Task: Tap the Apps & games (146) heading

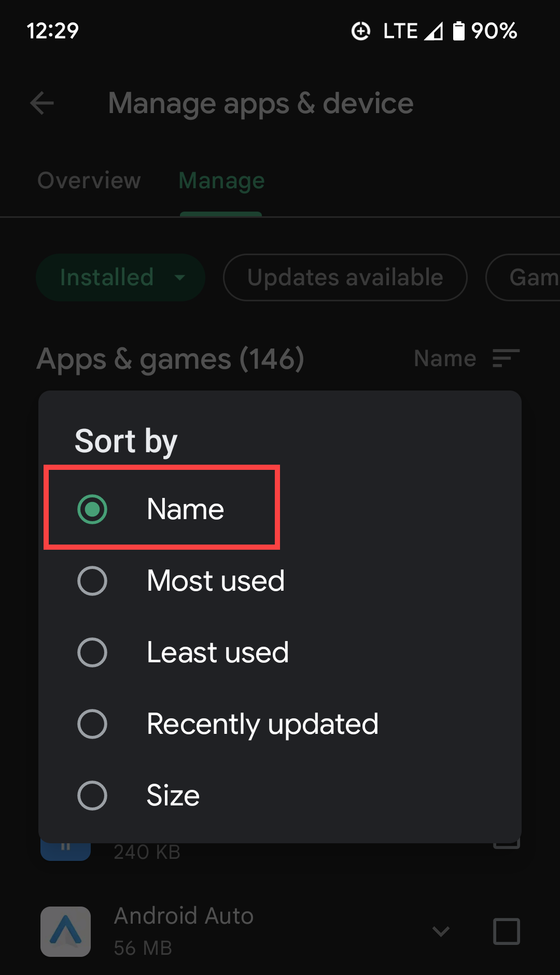Action: click(170, 359)
